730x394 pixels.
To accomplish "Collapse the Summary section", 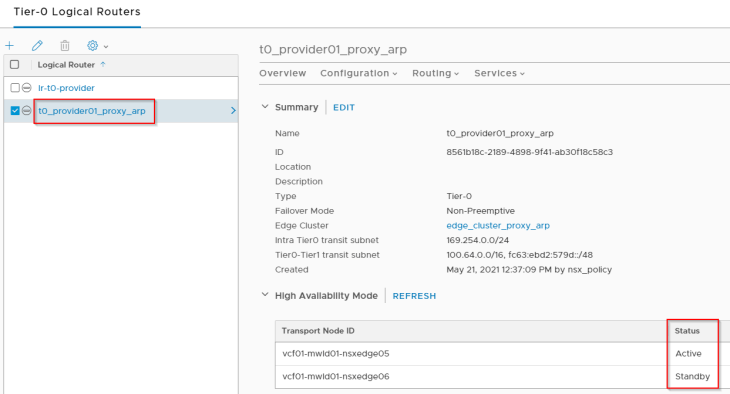I will (265, 107).
